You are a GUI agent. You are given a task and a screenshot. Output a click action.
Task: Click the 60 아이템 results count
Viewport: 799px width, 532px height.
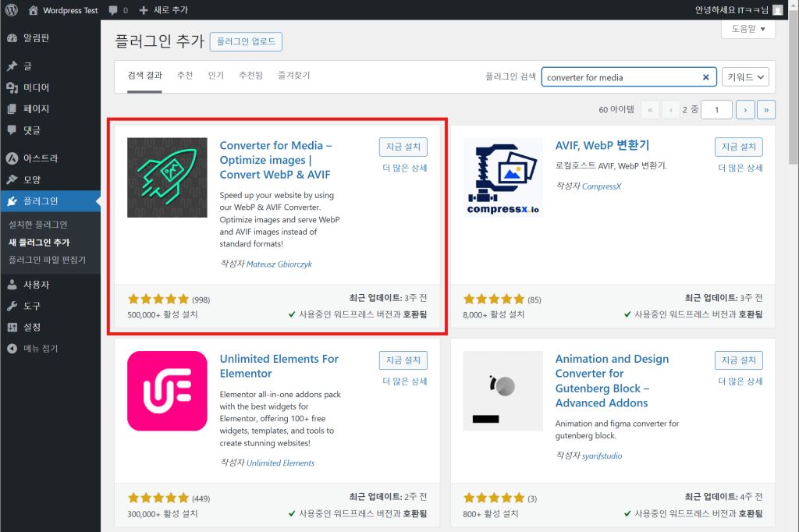pos(616,110)
